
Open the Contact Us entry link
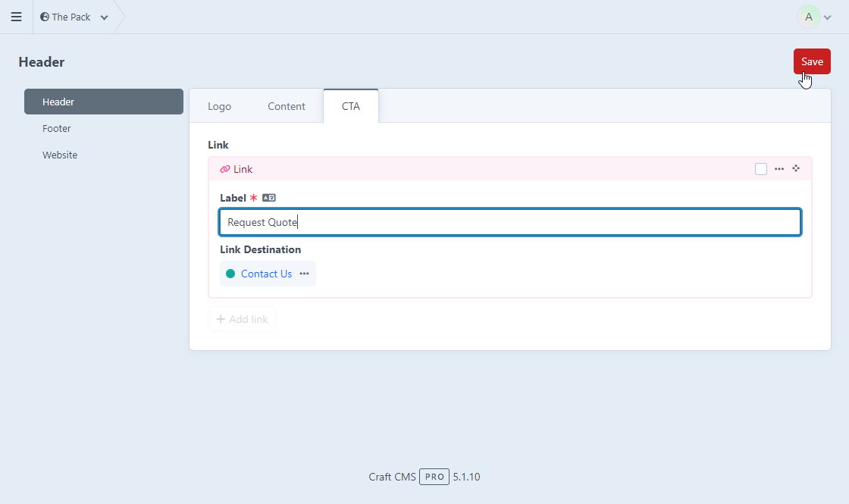click(x=266, y=274)
